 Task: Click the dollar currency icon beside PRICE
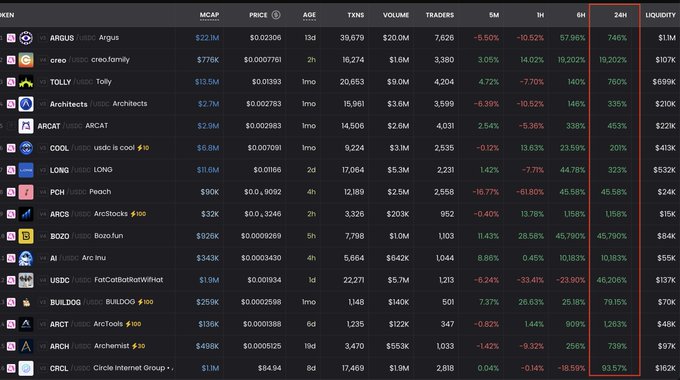276,15
